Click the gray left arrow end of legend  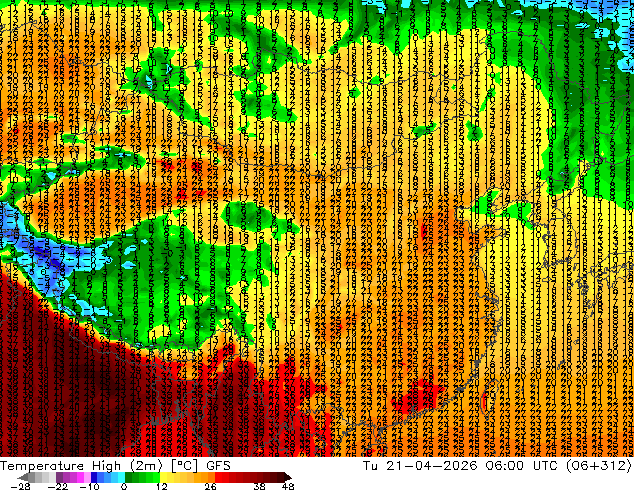22,477
